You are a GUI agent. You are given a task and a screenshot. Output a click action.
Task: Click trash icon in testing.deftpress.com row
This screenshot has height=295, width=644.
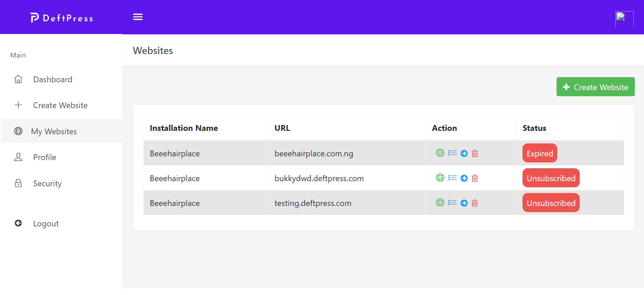coord(475,203)
